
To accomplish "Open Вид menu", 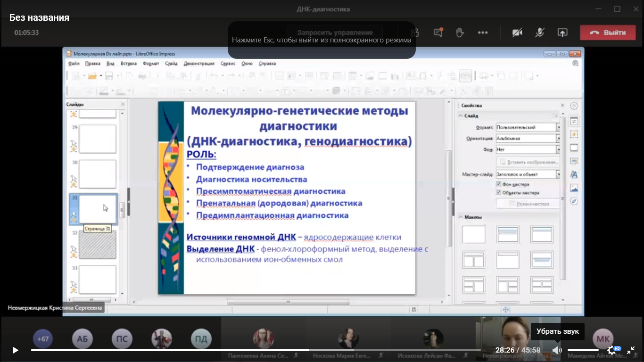I will pos(110,63).
